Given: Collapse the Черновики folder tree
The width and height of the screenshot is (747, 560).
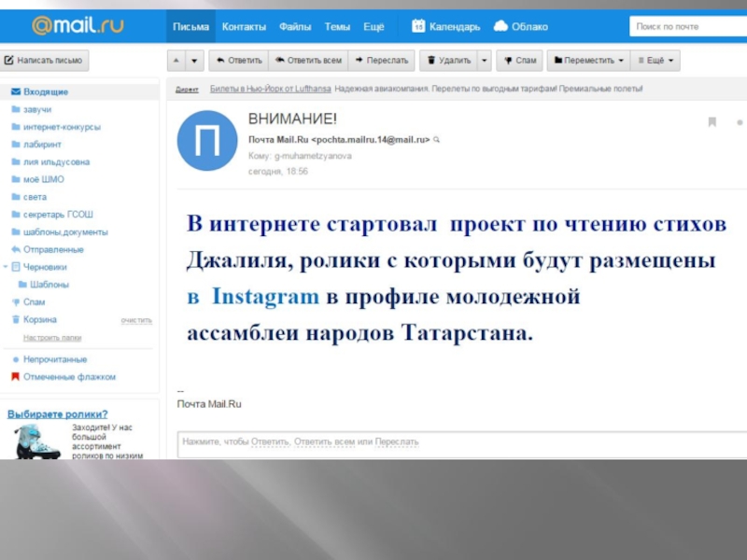Looking at the screenshot, I should (x=5, y=267).
